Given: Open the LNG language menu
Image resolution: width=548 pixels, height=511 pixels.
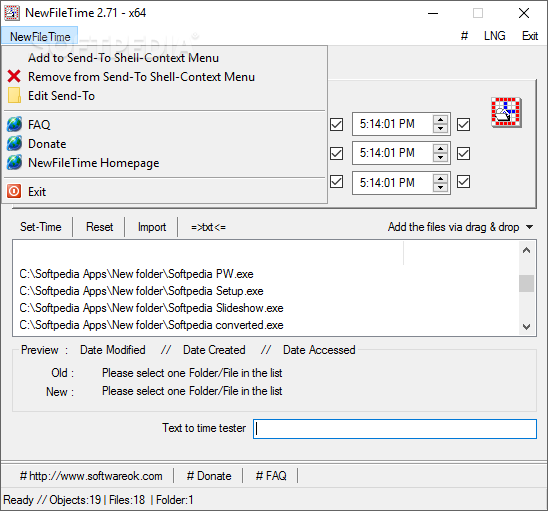Looking at the screenshot, I should (x=495, y=36).
